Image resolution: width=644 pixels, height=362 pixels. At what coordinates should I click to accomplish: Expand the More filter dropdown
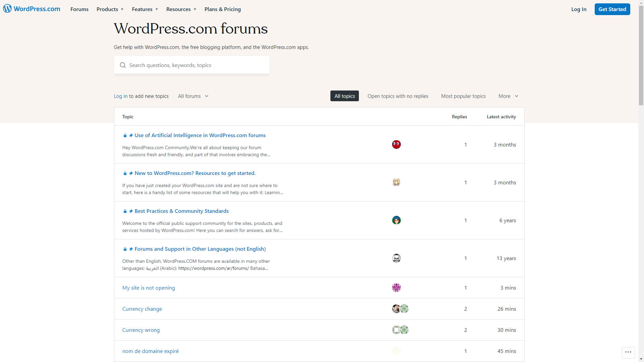pyautogui.click(x=508, y=96)
